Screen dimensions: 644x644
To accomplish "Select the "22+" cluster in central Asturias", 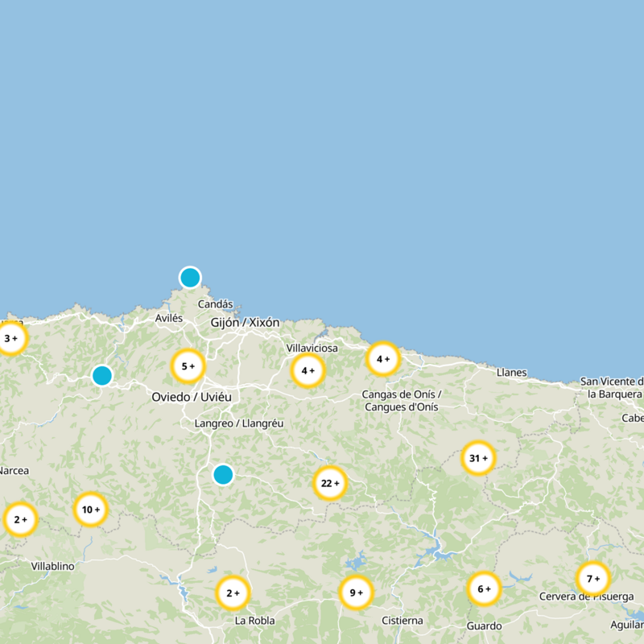I will tap(328, 484).
